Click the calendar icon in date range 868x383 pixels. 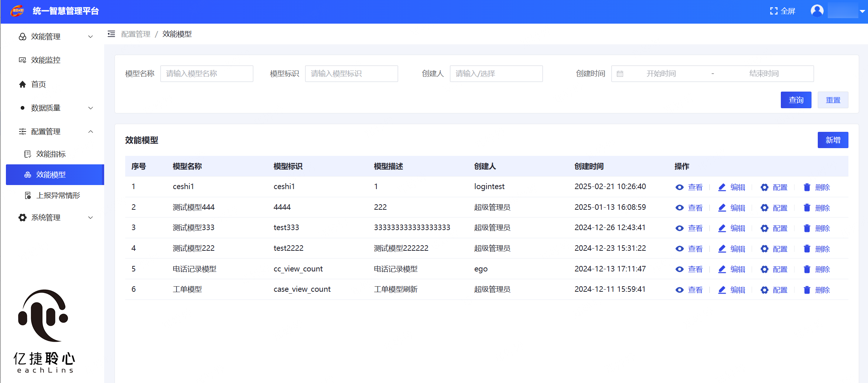[620, 74]
